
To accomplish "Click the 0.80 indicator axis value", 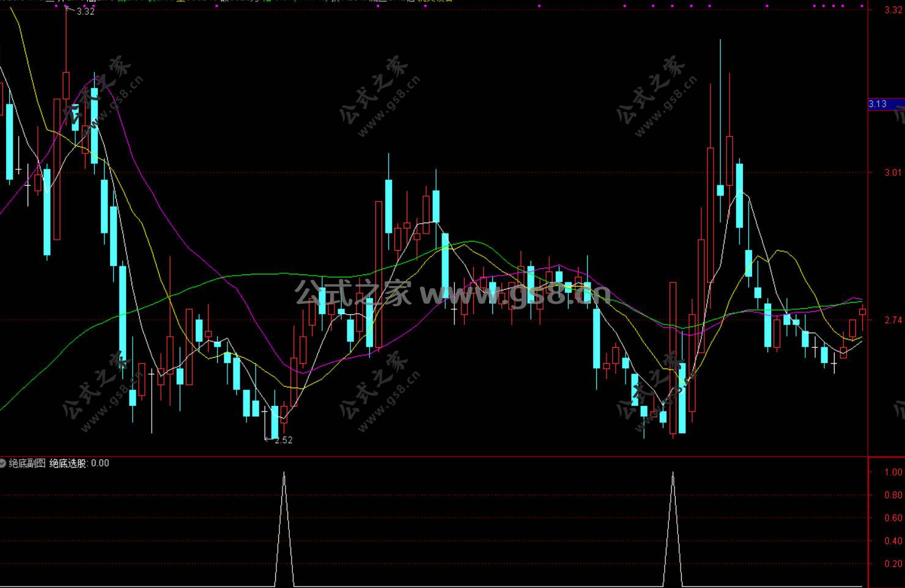I will 893,494.
